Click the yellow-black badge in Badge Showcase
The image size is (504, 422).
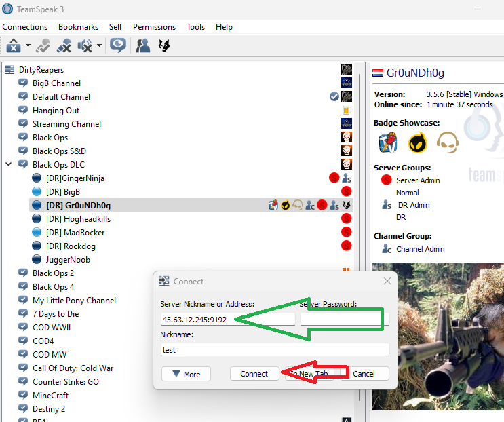coord(417,143)
